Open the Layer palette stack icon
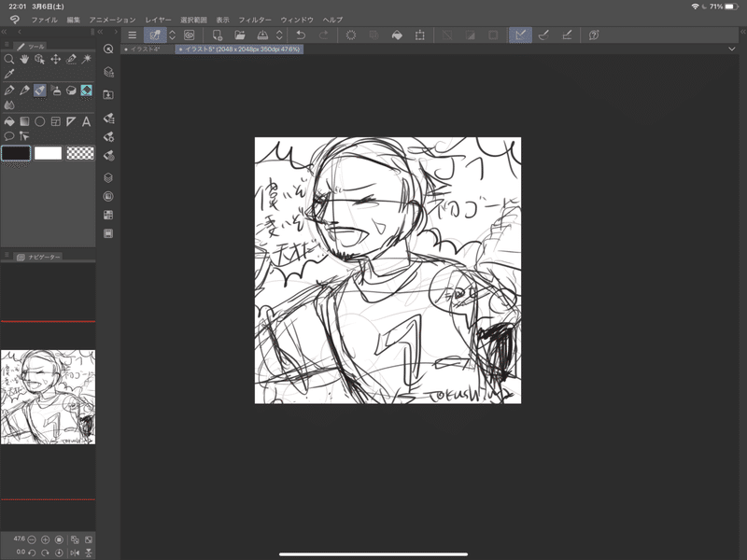Image resolution: width=747 pixels, height=560 pixels. click(x=108, y=177)
